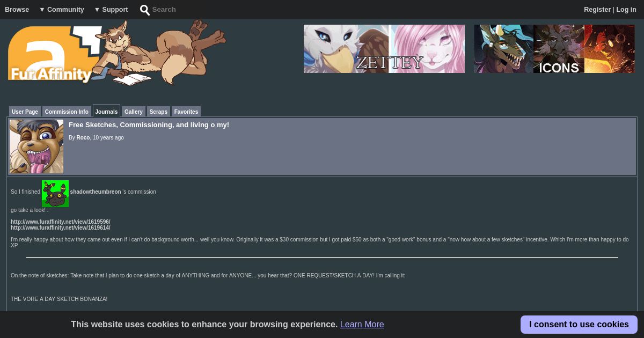Expand the Community dropdown menu
Image resolution: width=644 pixels, height=338 pixels.
pos(62,10)
